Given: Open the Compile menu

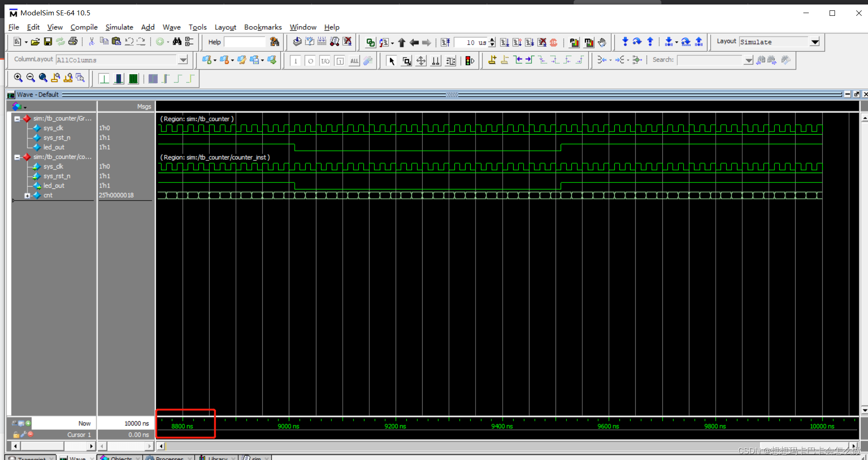Looking at the screenshot, I should (x=84, y=27).
